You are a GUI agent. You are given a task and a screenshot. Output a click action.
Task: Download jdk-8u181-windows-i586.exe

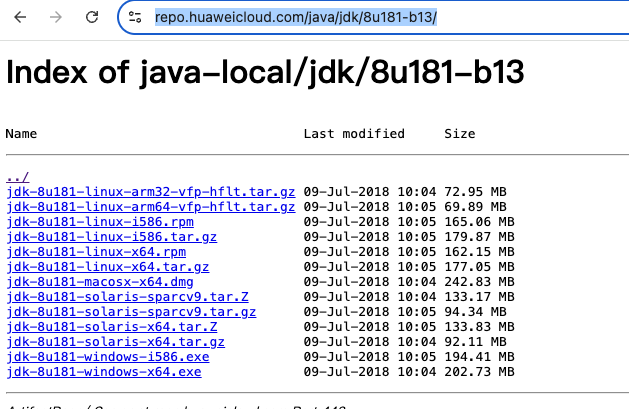coord(108,357)
